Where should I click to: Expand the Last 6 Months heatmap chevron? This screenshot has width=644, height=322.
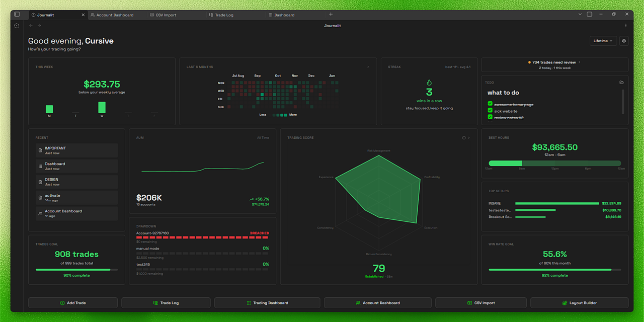pyautogui.click(x=368, y=67)
